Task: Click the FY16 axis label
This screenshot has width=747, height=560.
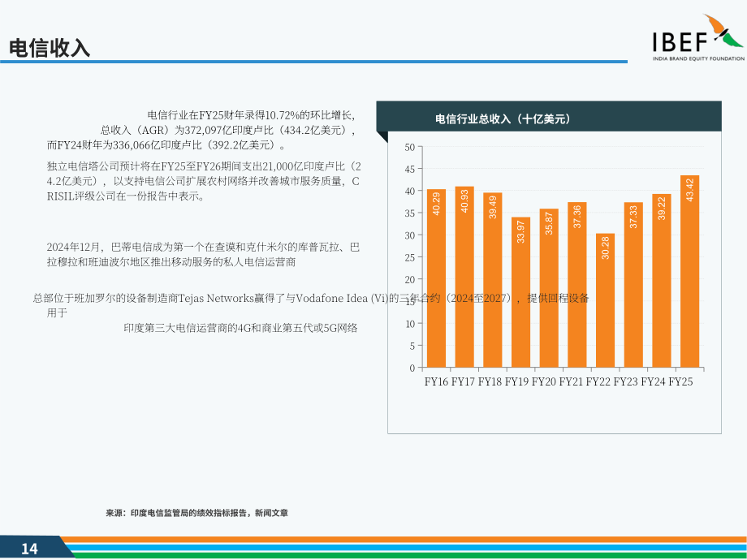Action: (436, 382)
